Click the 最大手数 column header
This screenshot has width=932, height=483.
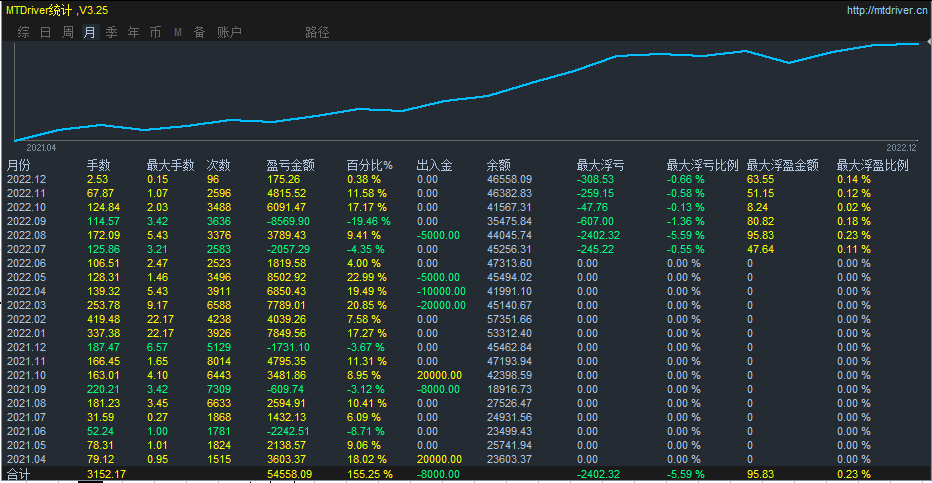(171, 165)
